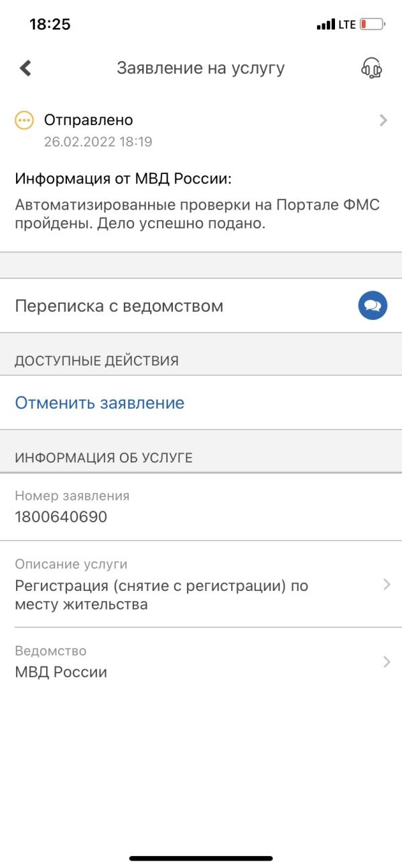The width and height of the screenshot is (402, 868).
Task: Tap the yellow pending status icon
Action: pos(24,120)
